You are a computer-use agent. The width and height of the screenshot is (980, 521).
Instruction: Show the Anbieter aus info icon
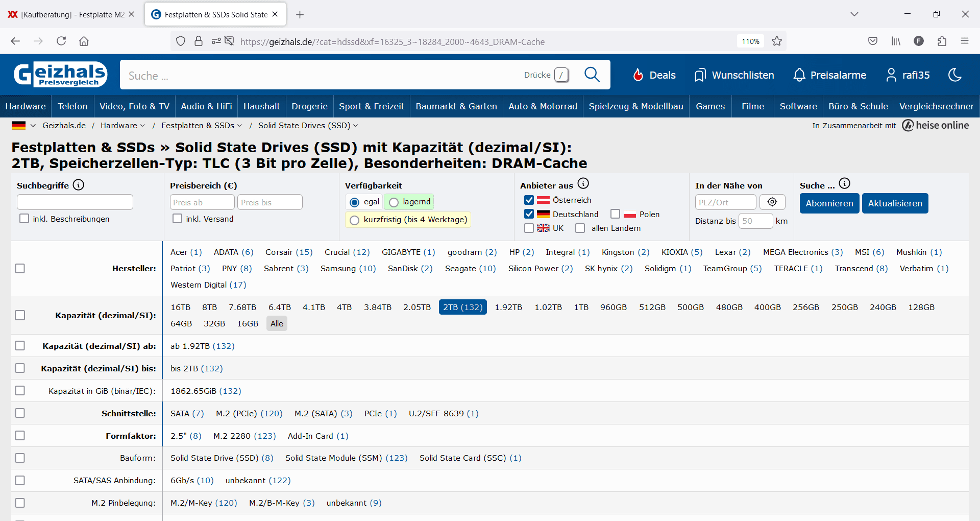pos(583,183)
